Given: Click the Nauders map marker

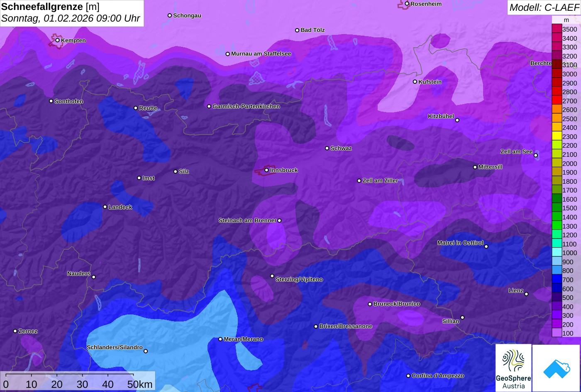Looking at the screenshot, I should click(94, 277).
